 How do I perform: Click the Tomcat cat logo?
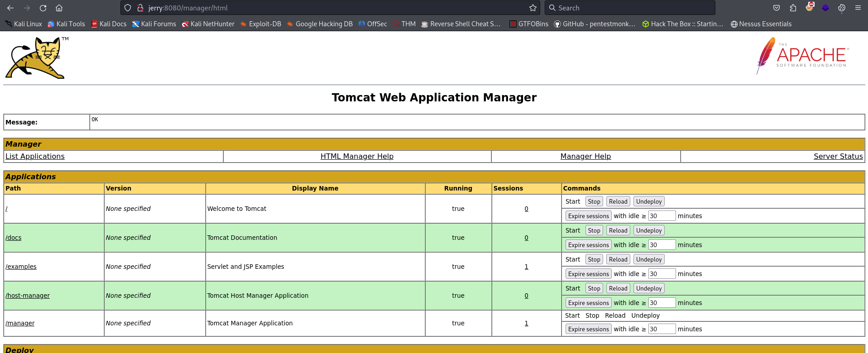[35, 58]
